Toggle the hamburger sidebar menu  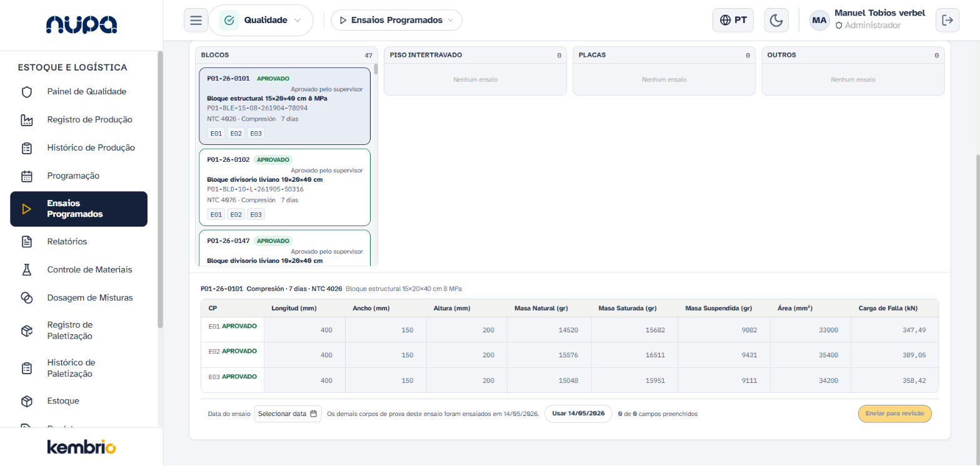[196, 20]
